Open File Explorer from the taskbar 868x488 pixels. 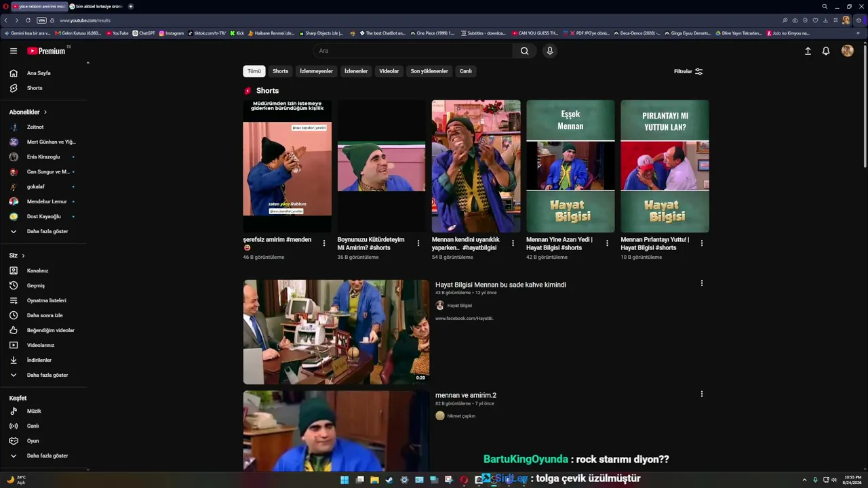[374, 480]
